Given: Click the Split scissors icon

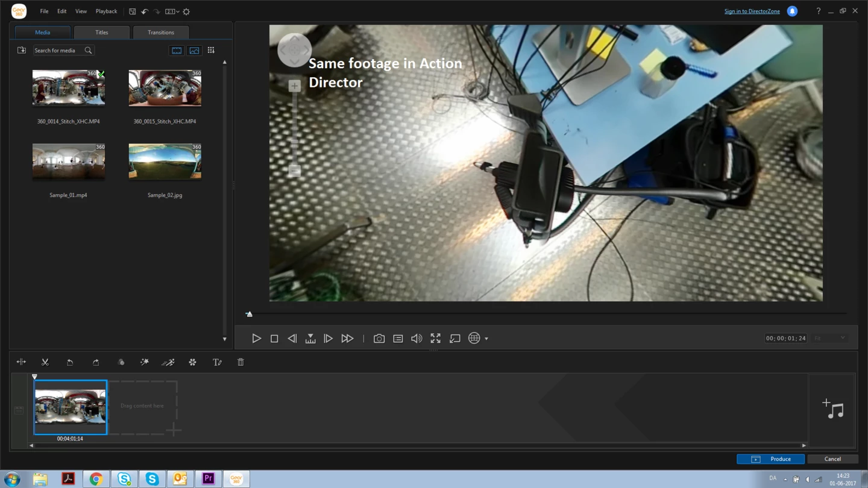Looking at the screenshot, I should (x=45, y=362).
